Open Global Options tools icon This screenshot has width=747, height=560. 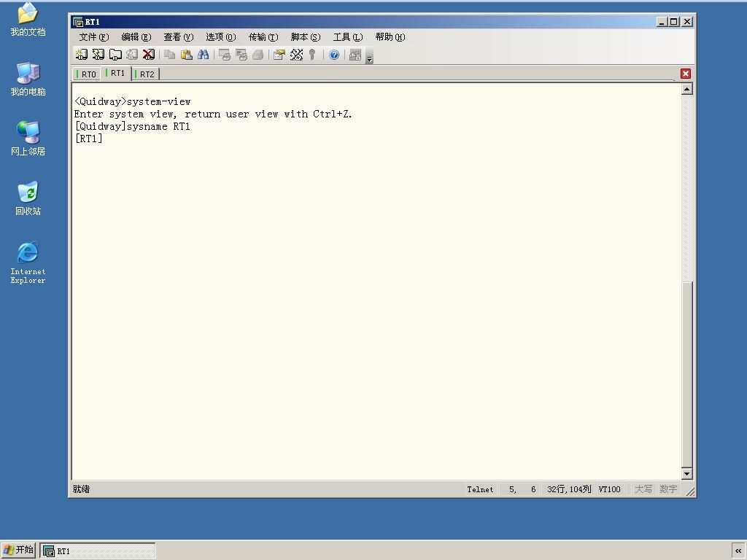[x=296, y=55]
